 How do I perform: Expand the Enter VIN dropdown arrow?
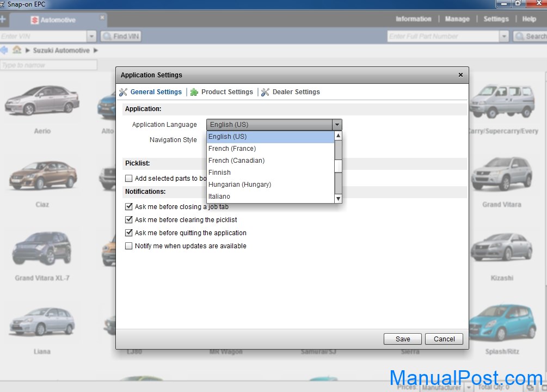pyautogui.click(x=91, y=36)
